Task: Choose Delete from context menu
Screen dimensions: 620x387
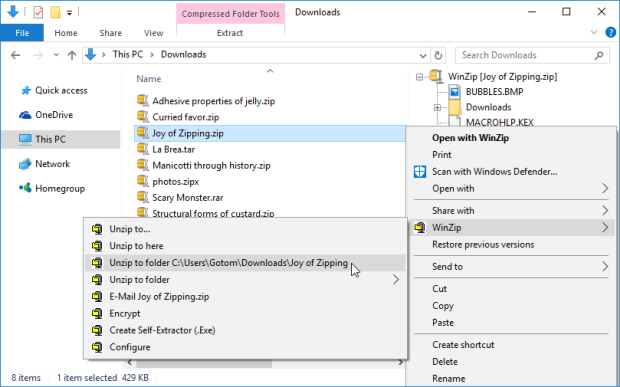Action: coord(445,361)
